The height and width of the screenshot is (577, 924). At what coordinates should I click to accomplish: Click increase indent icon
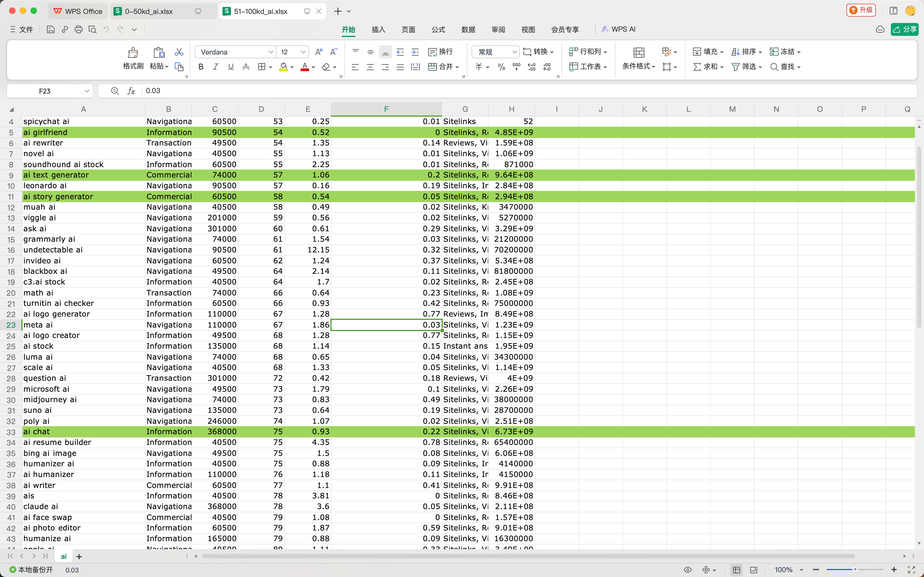pyautogui.click(x=415, y=52)
